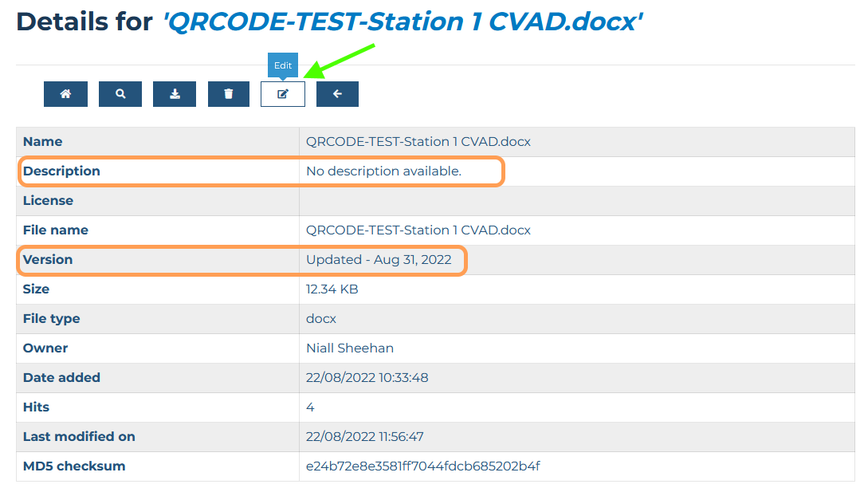Delete the file via trash icon
Screen dimensions: 868x492
229,93
